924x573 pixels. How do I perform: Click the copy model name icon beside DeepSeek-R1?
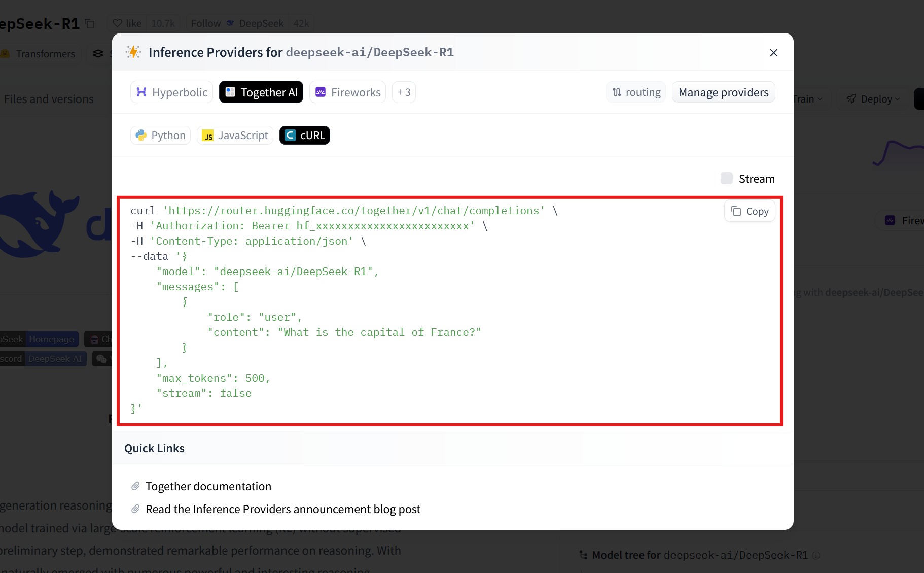click(90, 24)
